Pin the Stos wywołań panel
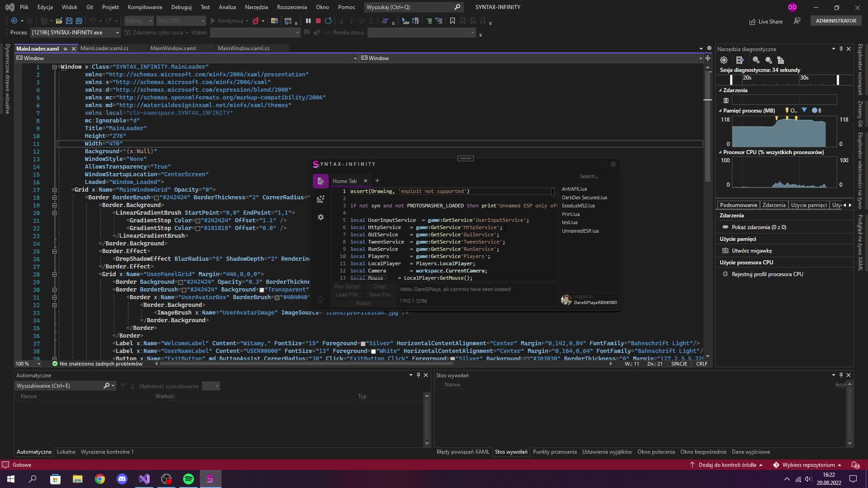This screenshot has height=488, width=868. pos(840,375)
